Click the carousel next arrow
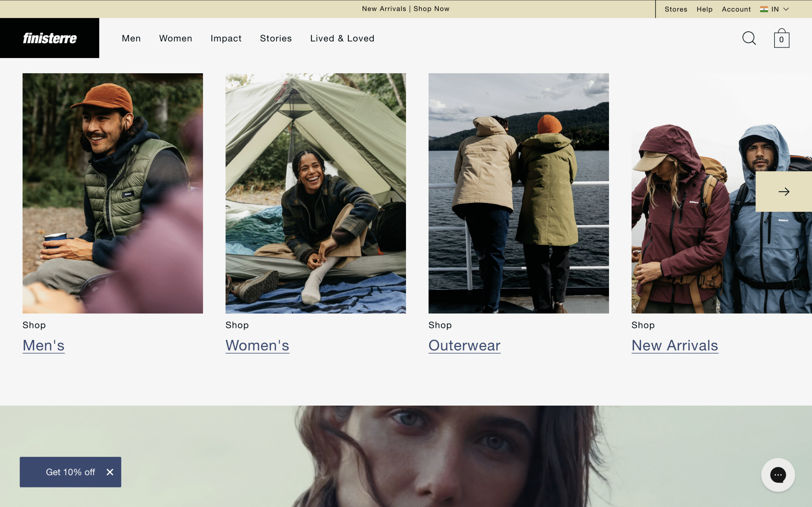The width and height of the screenshot is (812, 507). pyautogui.click(x=783, y=191)
